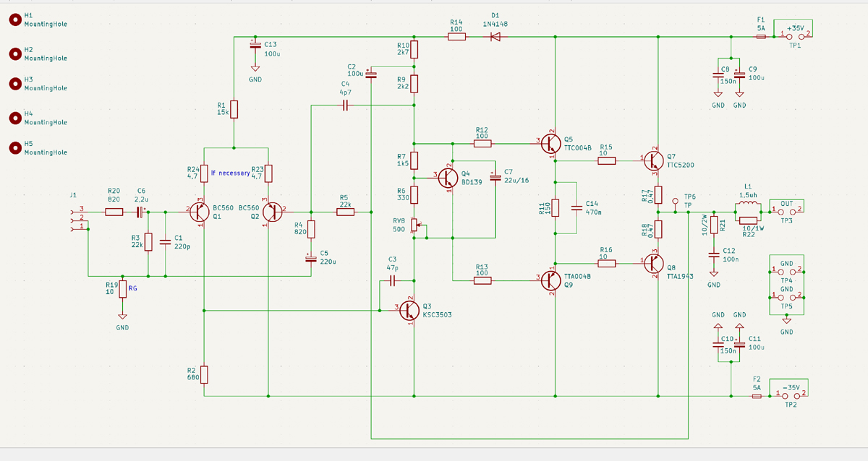Select transistor Q8 TTA1943 symbol
Screen dimensions: 868x461
tap(653, 264)
